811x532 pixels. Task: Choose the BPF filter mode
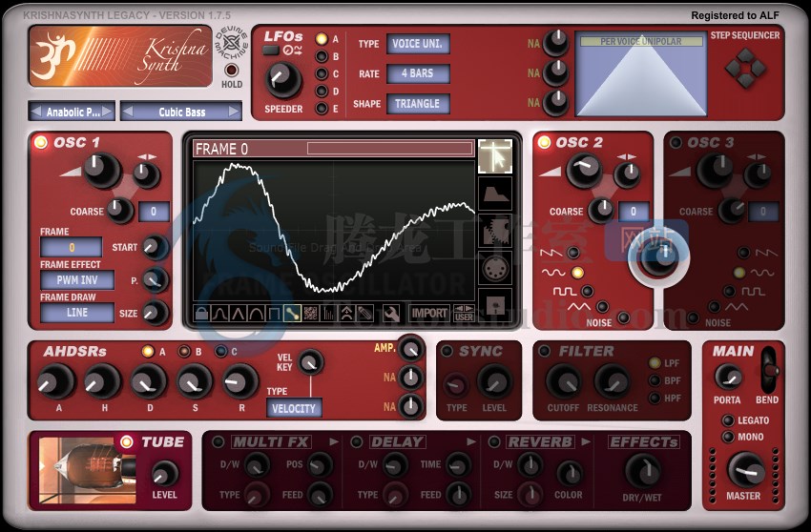tap(655, 380)
